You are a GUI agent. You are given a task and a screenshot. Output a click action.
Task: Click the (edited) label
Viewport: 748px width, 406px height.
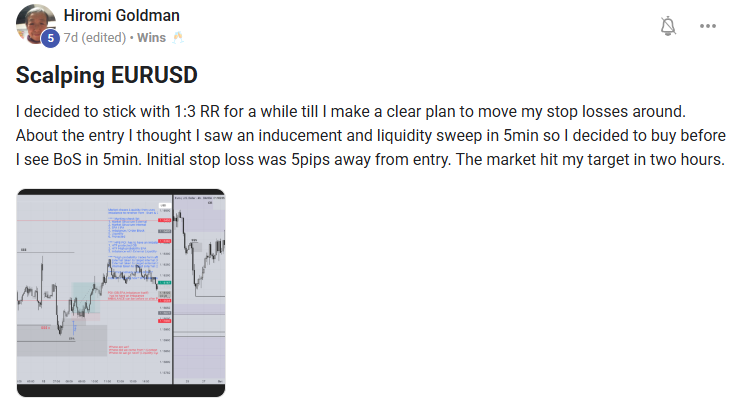102,38
